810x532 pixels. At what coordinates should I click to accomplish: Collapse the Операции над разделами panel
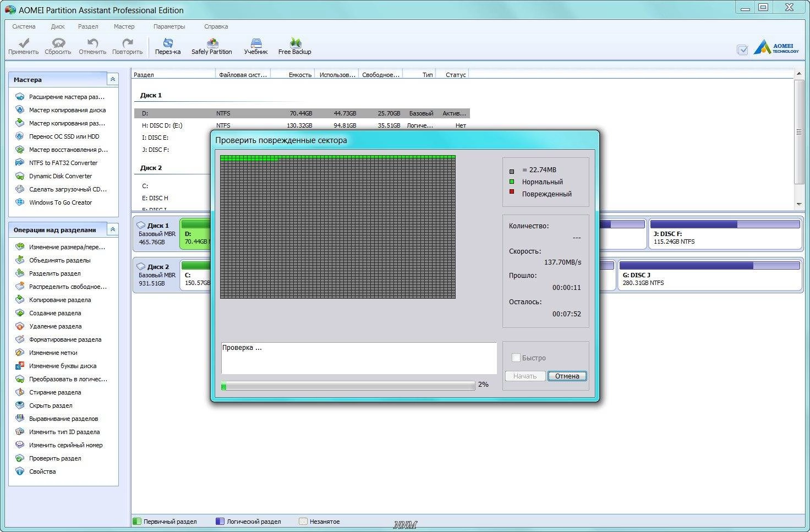(x=112, y=229)
